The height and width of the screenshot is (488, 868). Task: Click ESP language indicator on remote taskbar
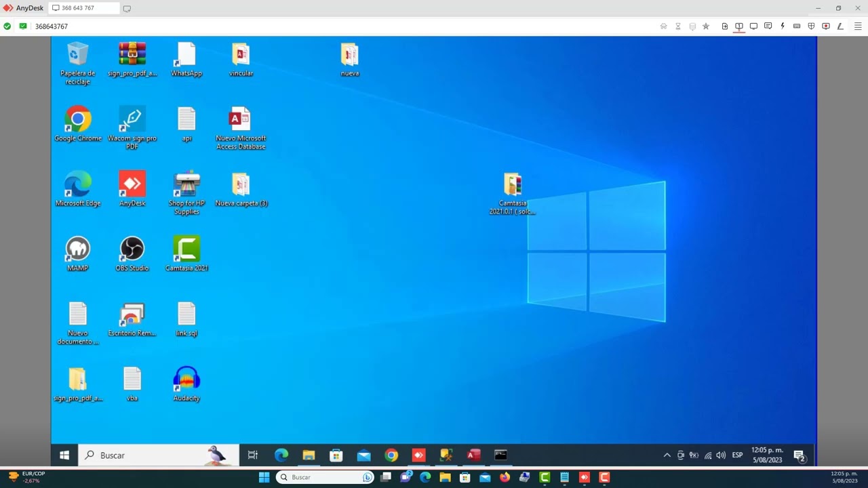[x=737, y=455]
